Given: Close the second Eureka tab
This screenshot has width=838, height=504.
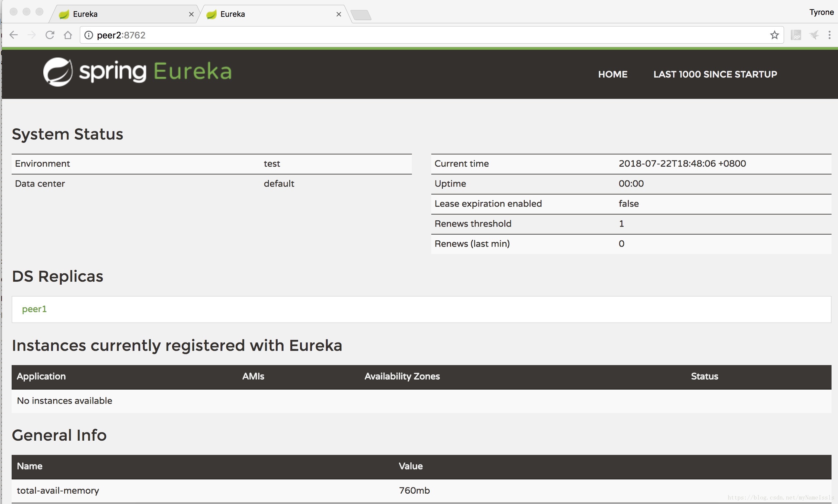Looking at the screenshot, I should pyautogui.click(x=339, y=14).
